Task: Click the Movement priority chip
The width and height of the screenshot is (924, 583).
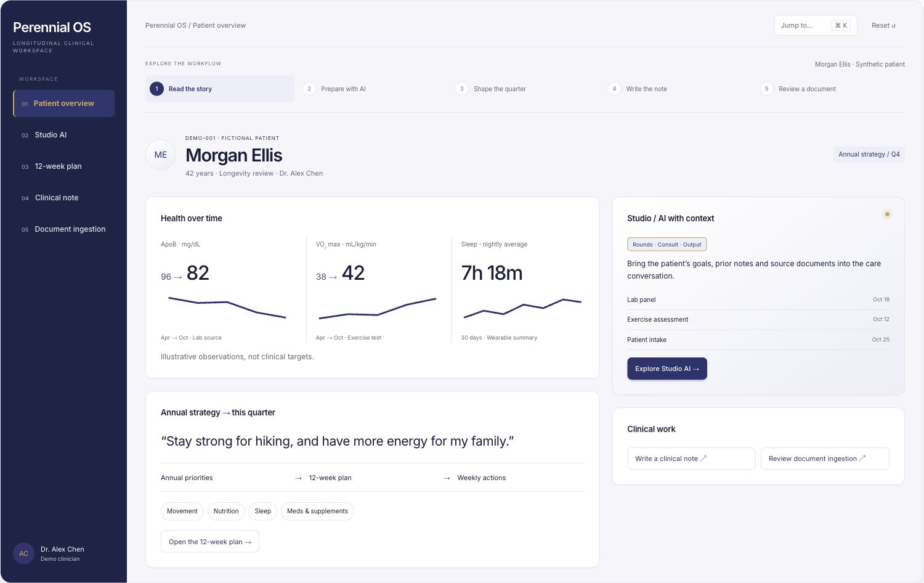Action: point(182,511)
